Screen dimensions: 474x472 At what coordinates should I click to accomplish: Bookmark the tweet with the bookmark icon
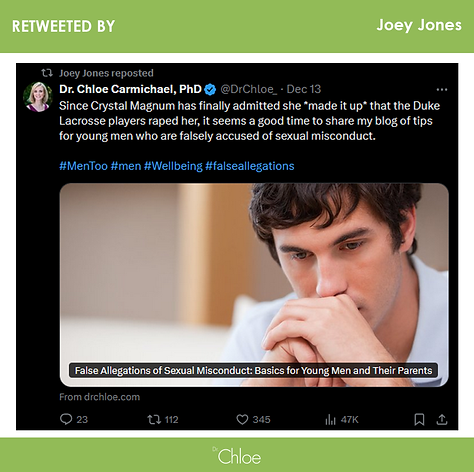click(419, 420)
